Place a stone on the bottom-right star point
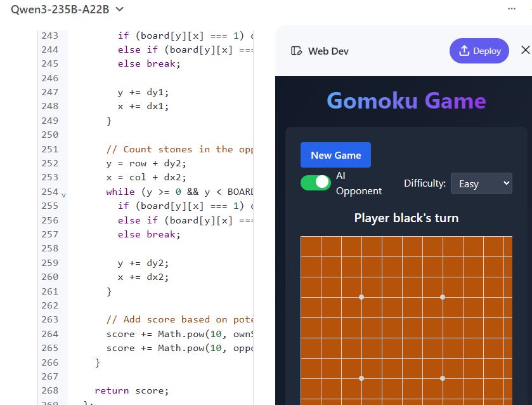 [x=442, y=378]
